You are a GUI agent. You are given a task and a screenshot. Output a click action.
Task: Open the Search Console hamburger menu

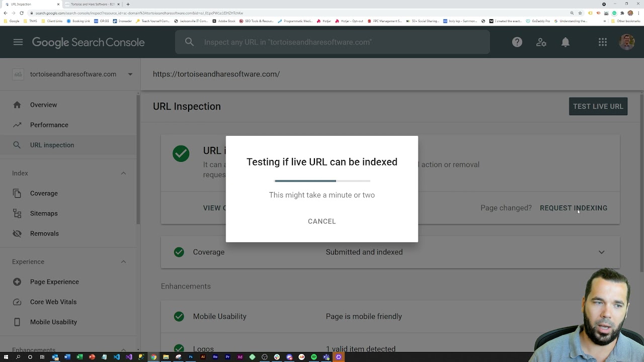point(18,42)
